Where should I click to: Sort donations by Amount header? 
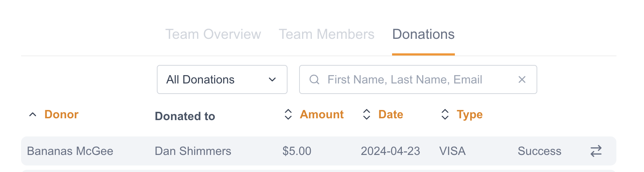pos(322,115)
